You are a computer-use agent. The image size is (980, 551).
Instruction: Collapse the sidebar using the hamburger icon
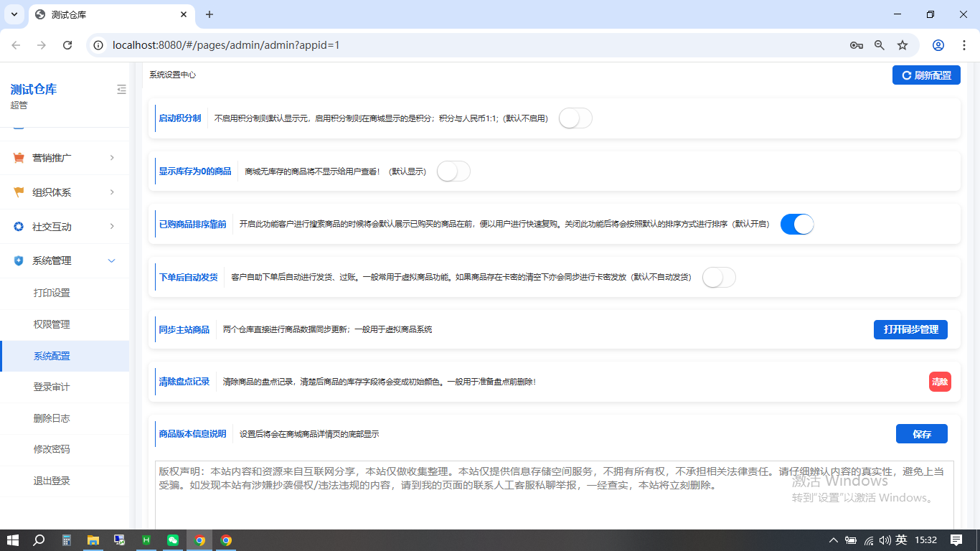pyautogui.click(x=121, y=90)
